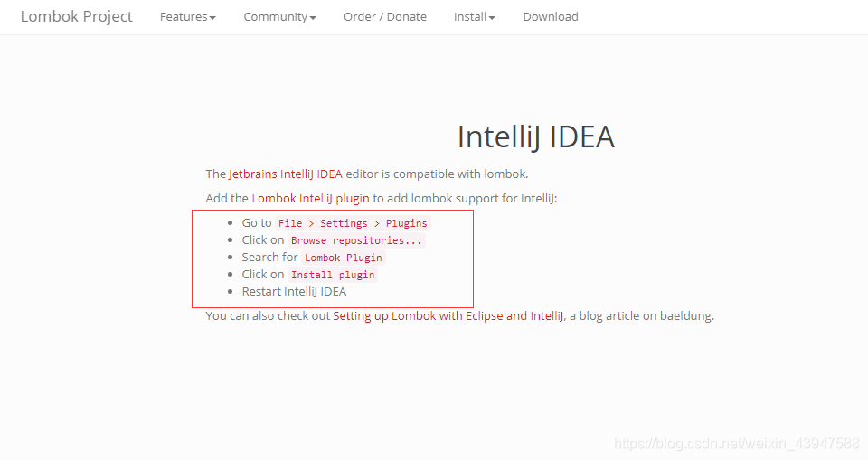Image resolution: width=868 pixels, height=460 pixels.
Task: Open the Lombok Project home link
Action: (x=76, y=16)
